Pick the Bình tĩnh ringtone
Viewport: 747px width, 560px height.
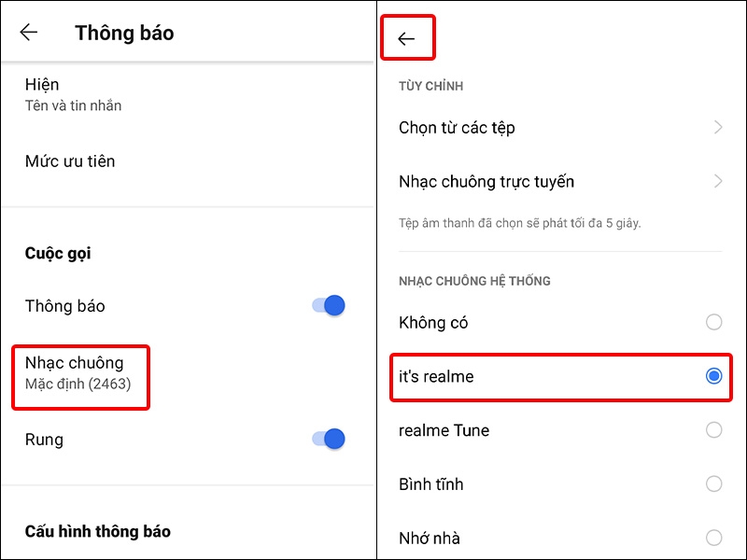tap(712, 484)
